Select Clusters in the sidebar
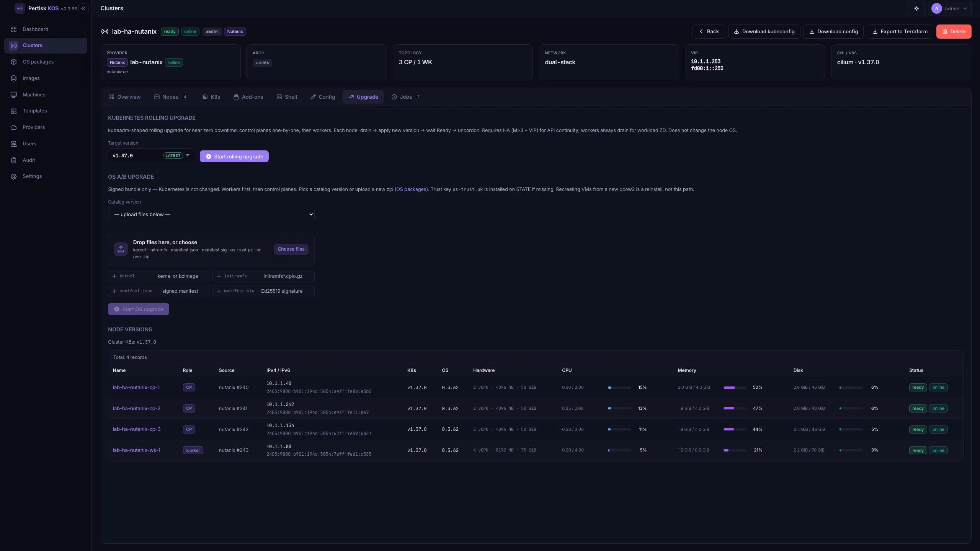The height and width of the screenshot is (551, 980). pyautogui.click(x=46, y=46)
